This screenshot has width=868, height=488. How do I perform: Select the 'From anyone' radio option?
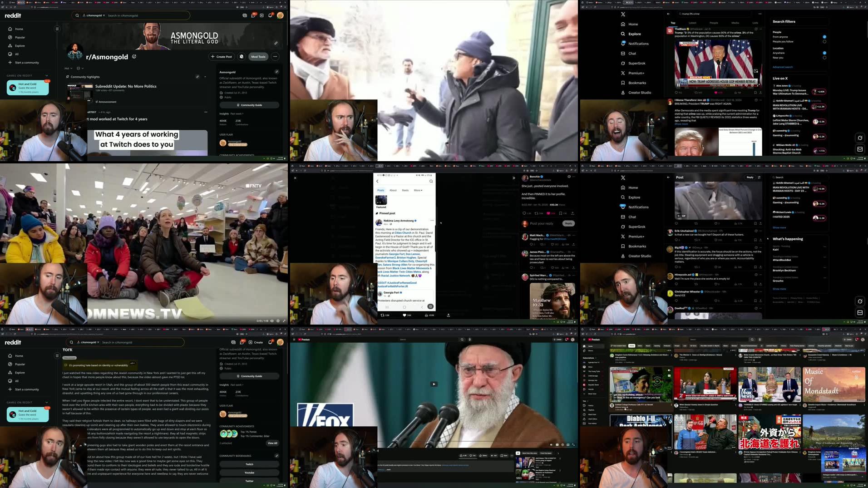(x=824, y=37)
